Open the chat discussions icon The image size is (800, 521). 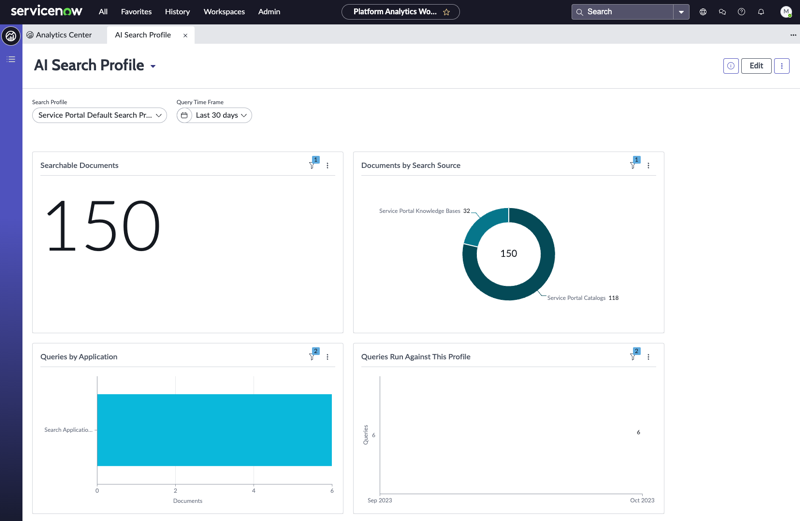point(722,12)
